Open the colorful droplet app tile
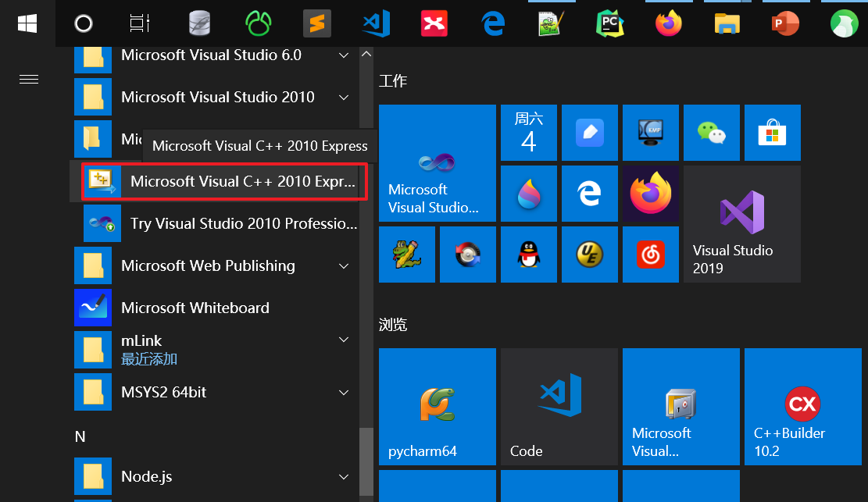Viewport: 868px width, 502px height. [529, 194]
